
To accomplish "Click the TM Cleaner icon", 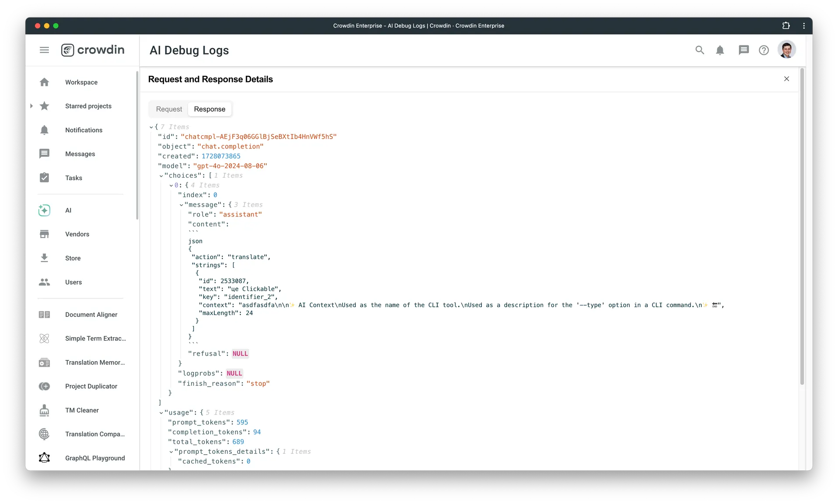I will click(x=44, y=410).
